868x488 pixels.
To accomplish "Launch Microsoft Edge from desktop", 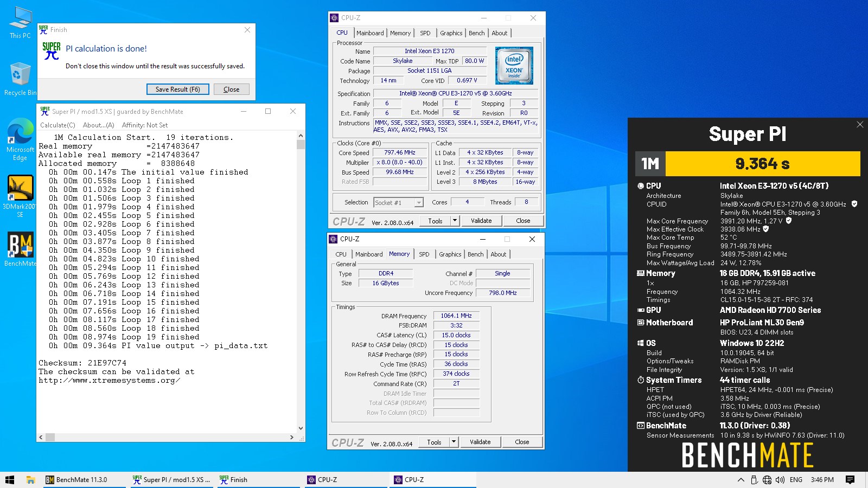I will pos(20,139).
